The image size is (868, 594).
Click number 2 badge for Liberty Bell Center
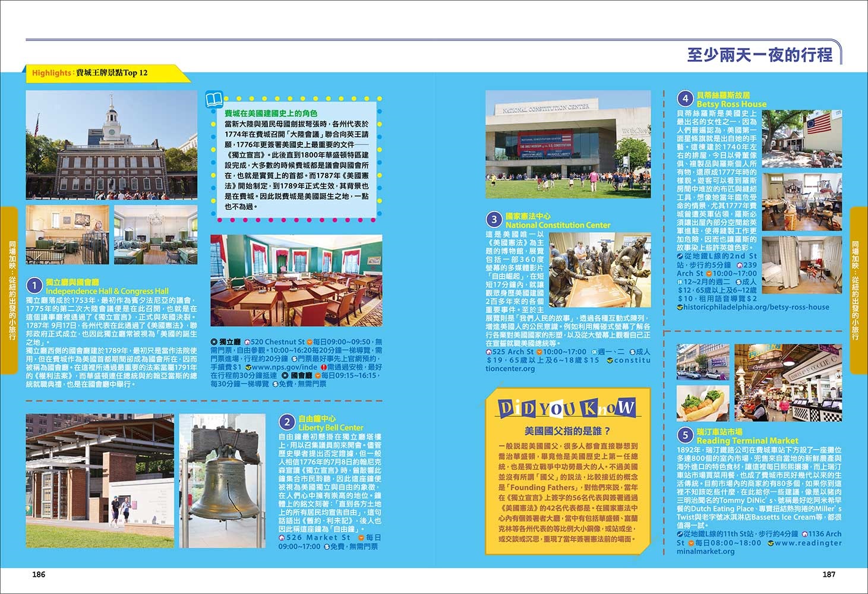pos(287,422)
